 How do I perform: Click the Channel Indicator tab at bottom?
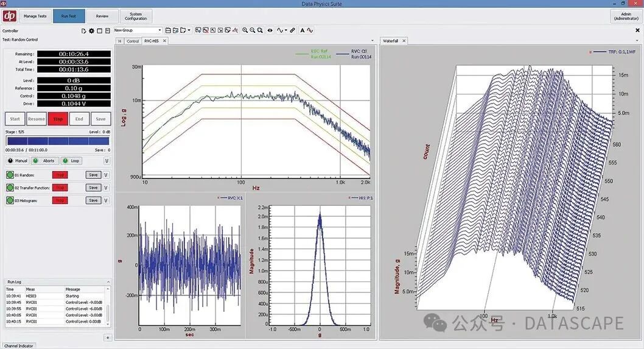(18, 346)
